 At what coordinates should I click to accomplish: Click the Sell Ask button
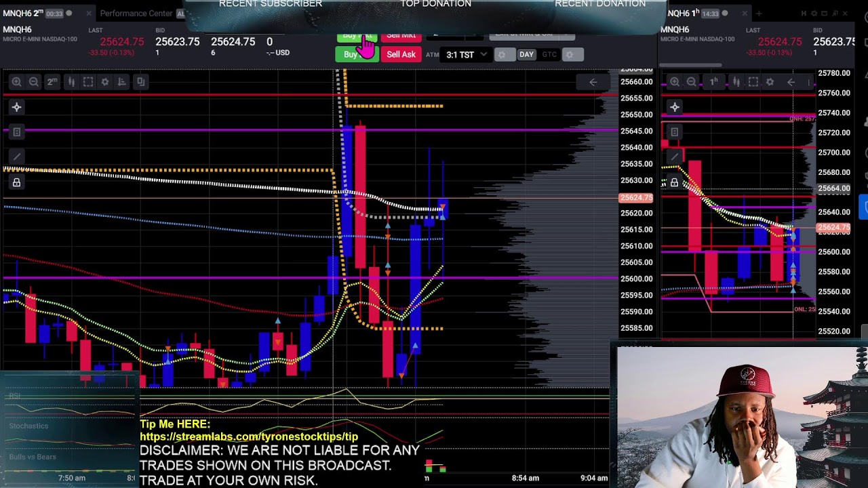pos(401,54)
